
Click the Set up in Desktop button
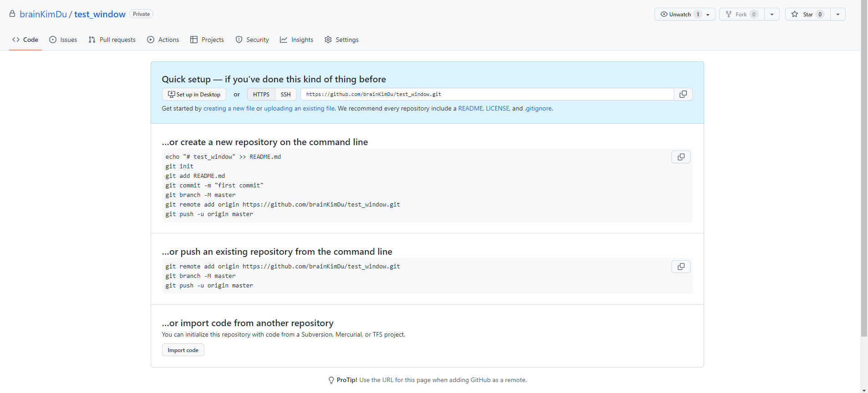[x=194, y=94]
